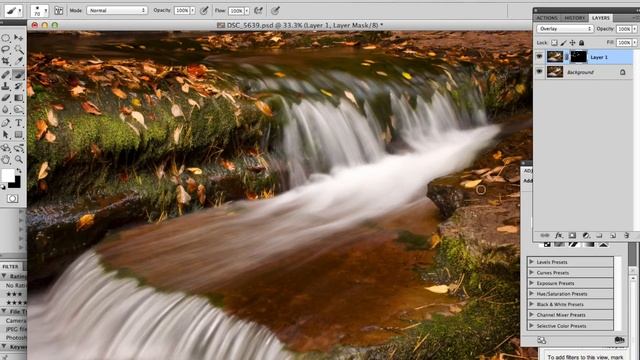The image size is (640, 360).
Task: Select the Move tool
Action: [19, 38]
